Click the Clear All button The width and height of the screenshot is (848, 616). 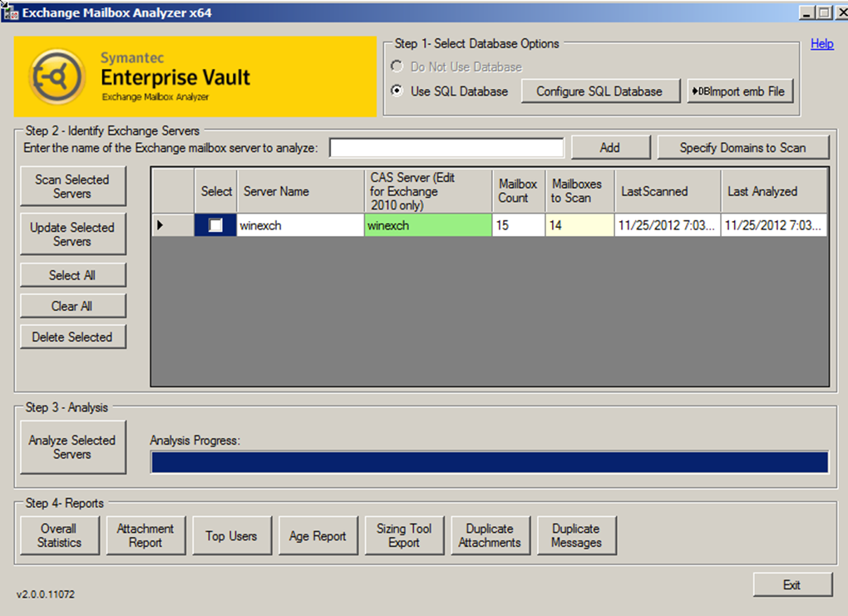[x=72, y=306]
